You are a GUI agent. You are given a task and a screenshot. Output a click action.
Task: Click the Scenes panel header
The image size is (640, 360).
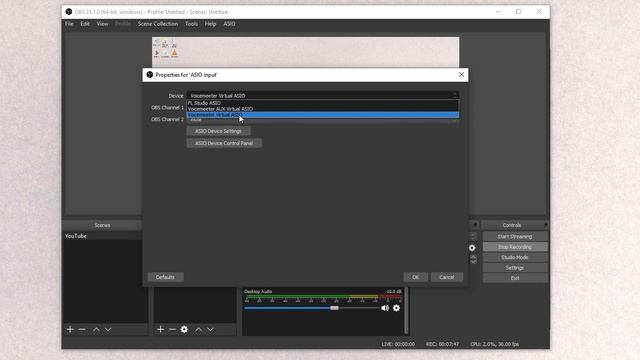tap(102, 225)
